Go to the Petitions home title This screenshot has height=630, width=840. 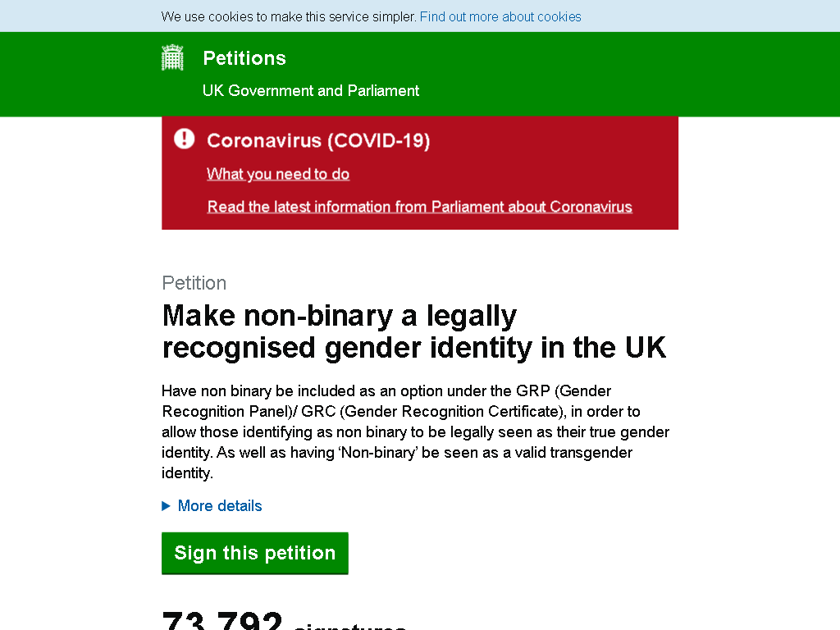pos(244,58)
